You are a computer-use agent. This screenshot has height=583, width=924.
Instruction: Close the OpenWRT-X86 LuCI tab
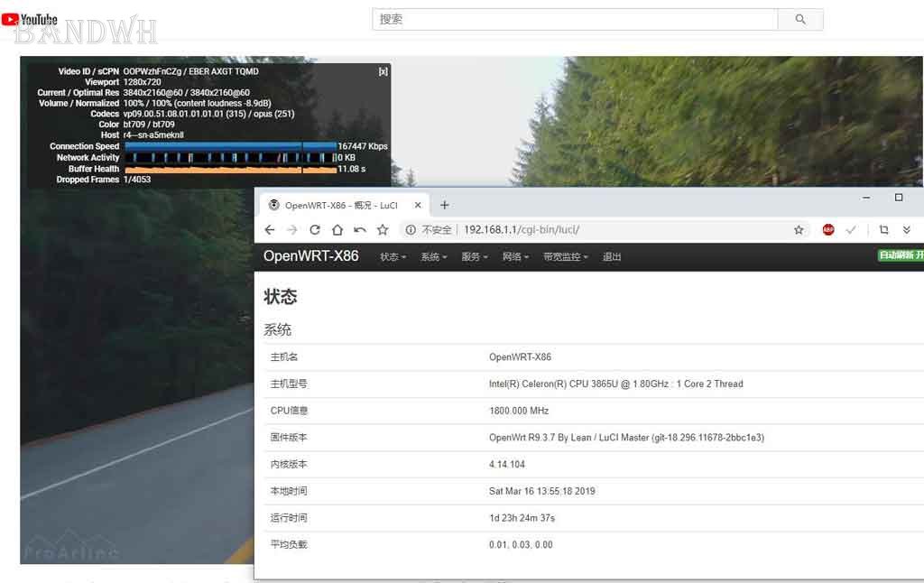click(x=418, y=205)
